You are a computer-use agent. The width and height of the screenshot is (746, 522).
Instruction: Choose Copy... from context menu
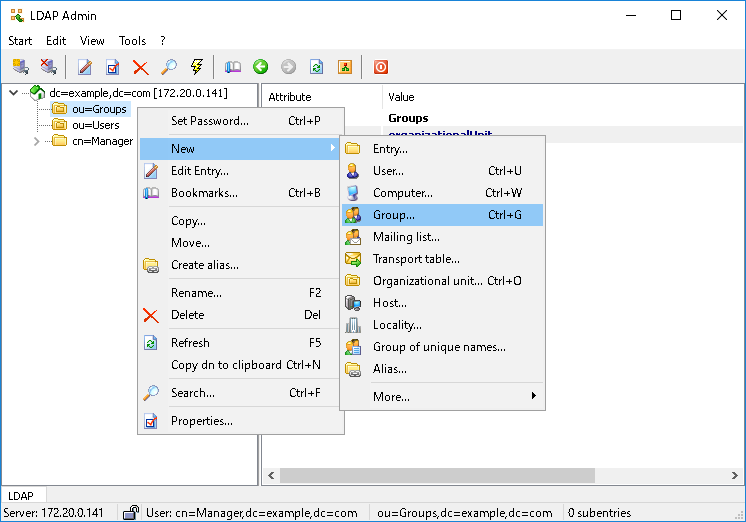point(241,221)
